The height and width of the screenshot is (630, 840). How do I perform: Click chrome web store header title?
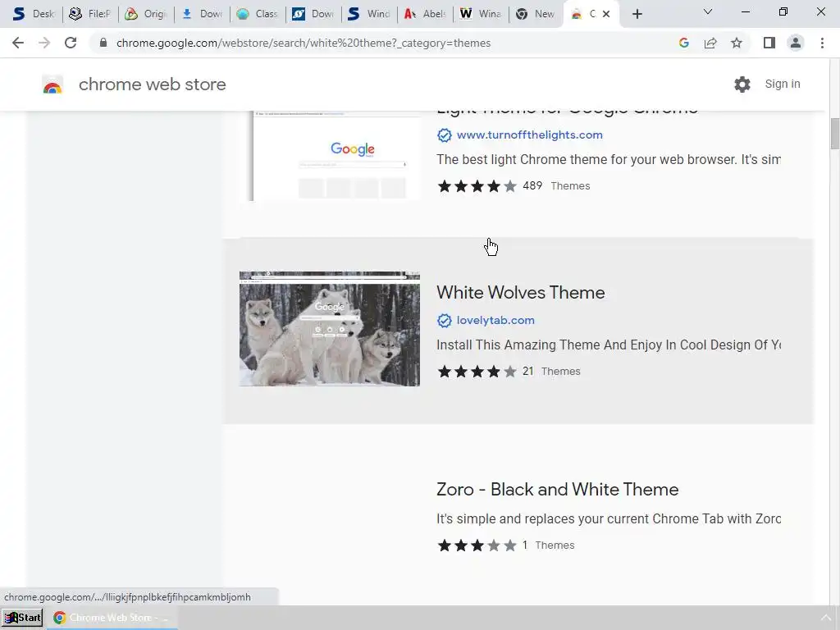point(152,84)
